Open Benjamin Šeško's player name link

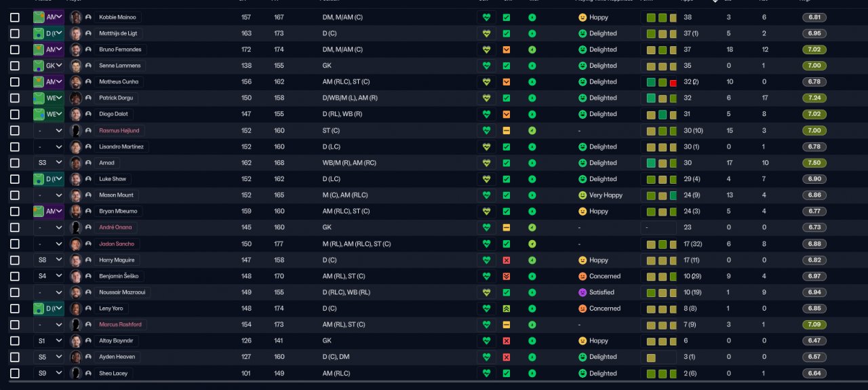[119, 276]
